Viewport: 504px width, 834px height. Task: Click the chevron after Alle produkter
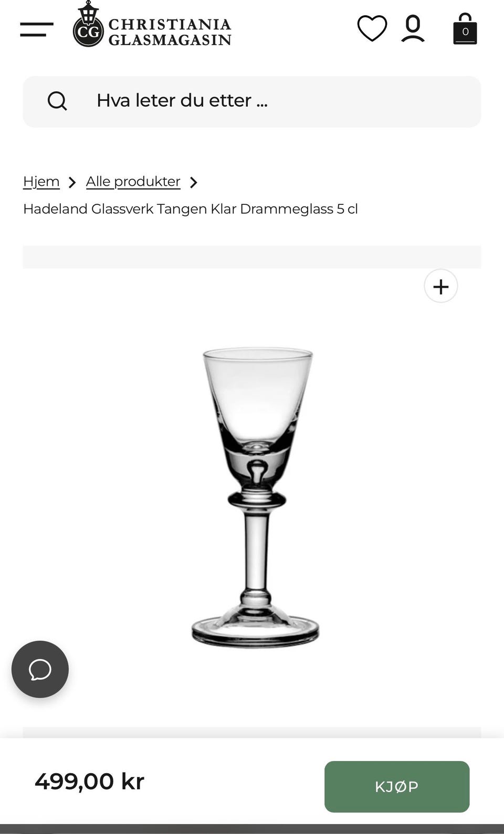194,182
